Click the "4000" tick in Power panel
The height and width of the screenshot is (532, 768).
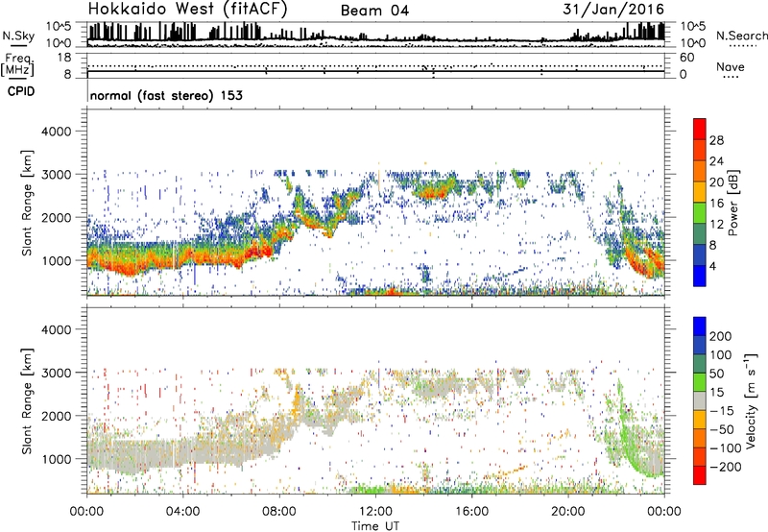(57, 132)
